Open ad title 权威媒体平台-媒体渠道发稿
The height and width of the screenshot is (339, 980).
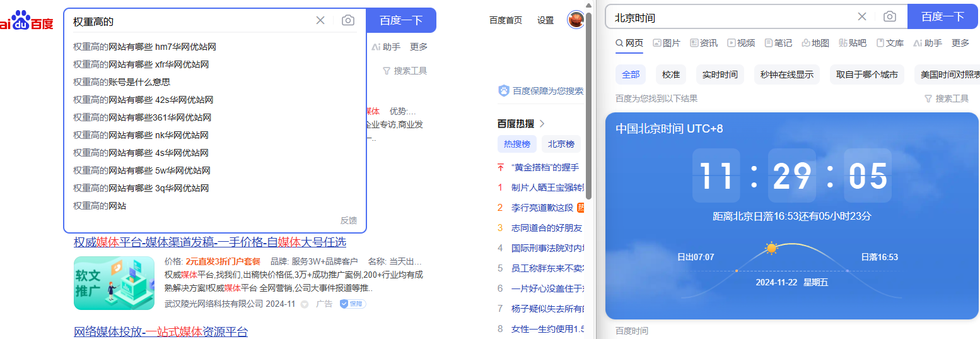[x=210, y=242]
